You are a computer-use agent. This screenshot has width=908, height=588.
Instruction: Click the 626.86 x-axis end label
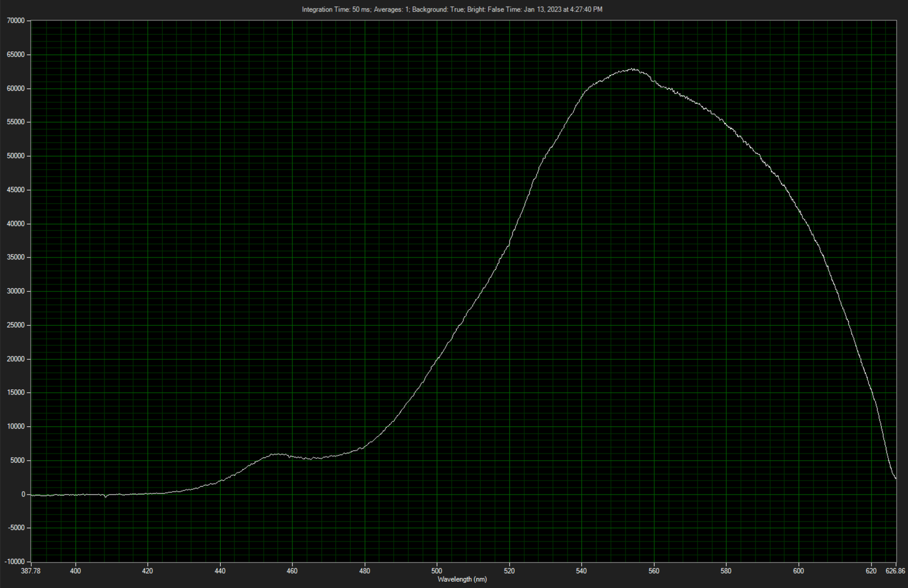coord(895,571)
